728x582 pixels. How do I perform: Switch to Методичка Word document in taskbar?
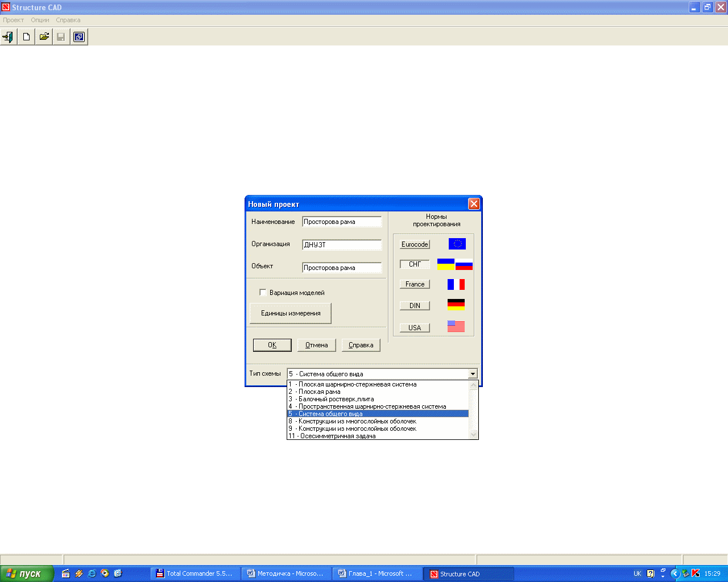(x=287, y=573)
